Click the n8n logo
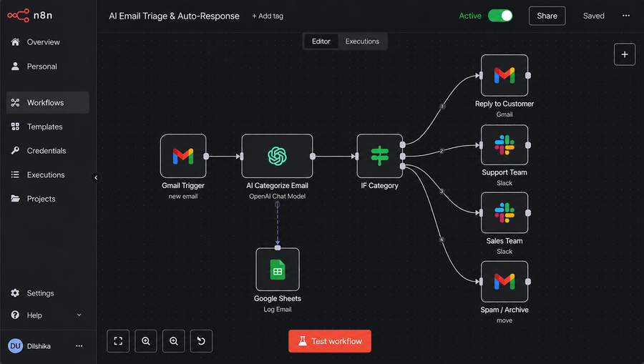 point(30,16)
